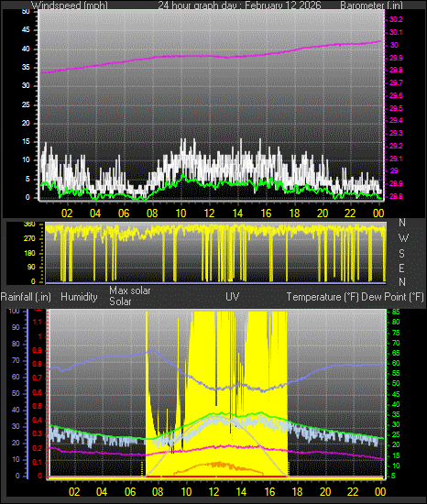Image resolution: width=427 pixels, height=504 pixels.
Task: Select the '270' wind direction degree value
Action: click(29, 239)
